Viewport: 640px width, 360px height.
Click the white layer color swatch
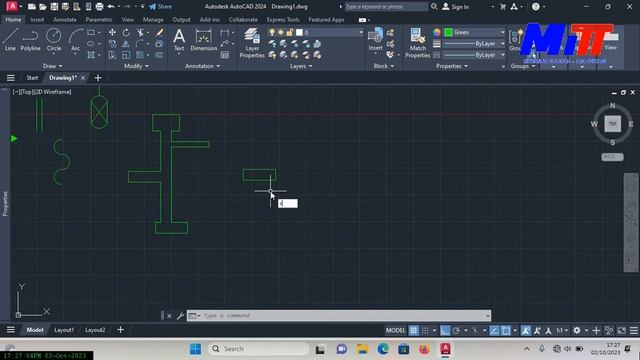299,32
